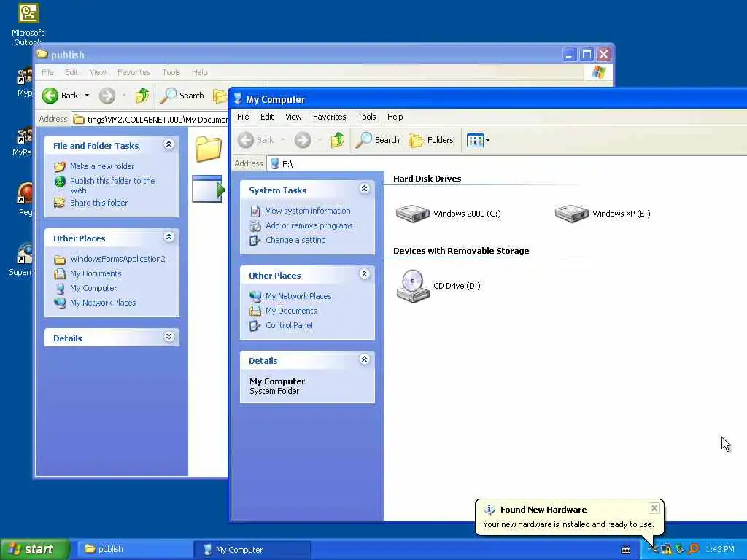This screenshot has width=747, height=560.
Task: Click Add or remove programs
Action: point(309,225)
